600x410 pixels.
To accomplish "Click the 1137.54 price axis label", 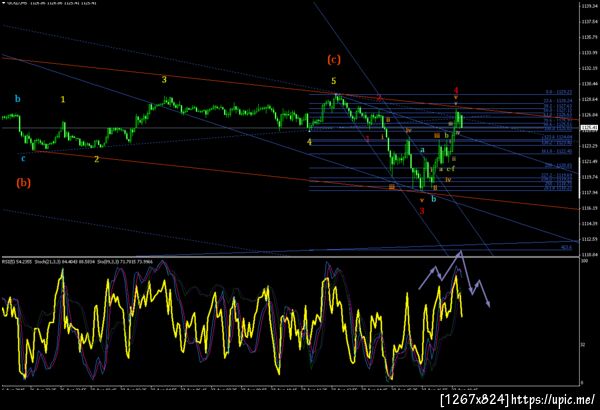I will pos(590,21).
